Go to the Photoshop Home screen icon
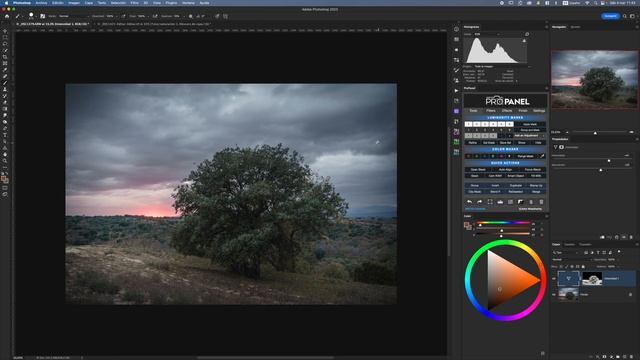Image resolution: width=640 pixels, height=360 pixels. (x=7, y=16)
